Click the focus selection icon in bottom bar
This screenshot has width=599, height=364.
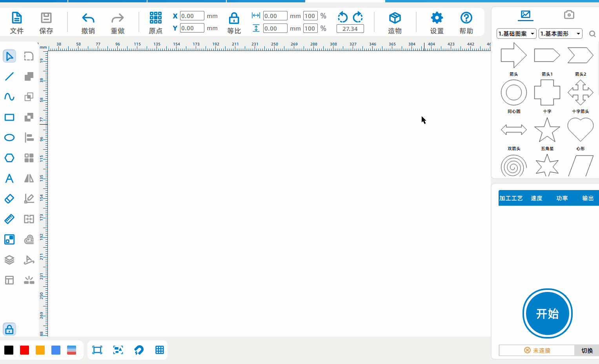(118, 350)
